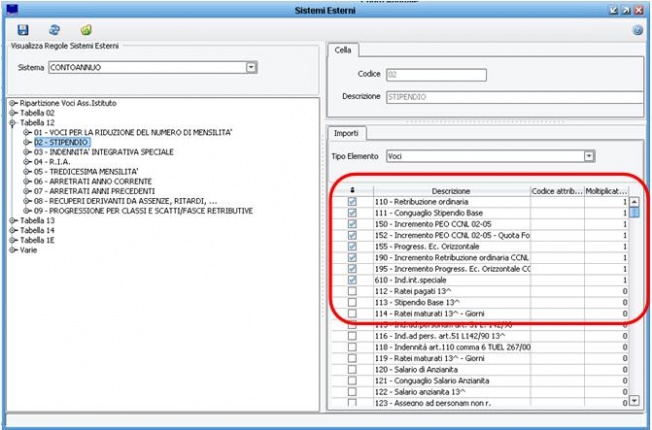Image resolution: width=652 pixels, height=430 pixels.
Task: Click the refresh arrows toolbar icon
Action: click(54, 30)
